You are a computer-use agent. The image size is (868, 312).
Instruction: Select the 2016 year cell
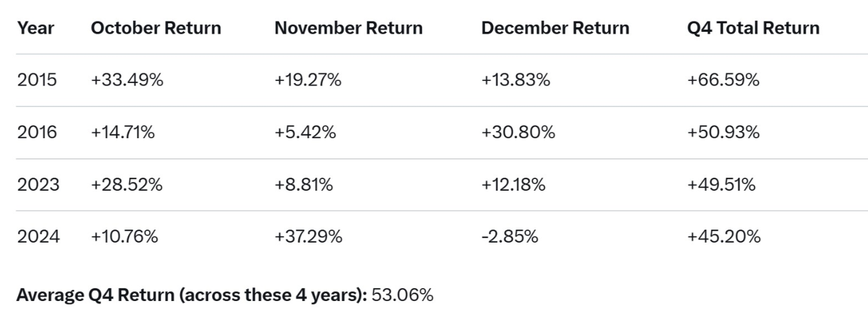(x=37, y=133)
